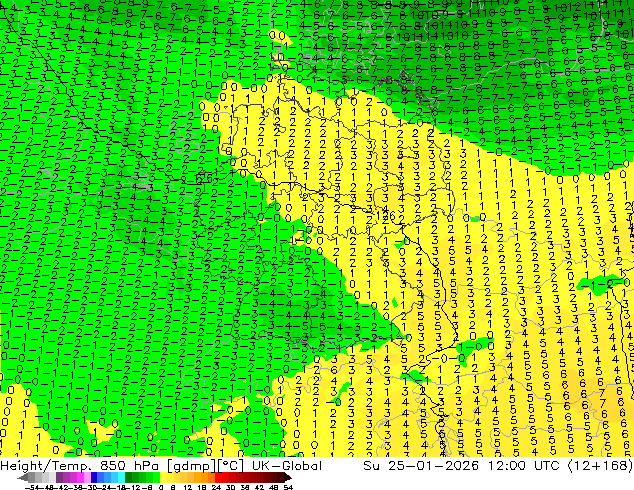Click the '54' label under the legend
This screenshot has height=490, width=634.
click(x=287, y=487)
